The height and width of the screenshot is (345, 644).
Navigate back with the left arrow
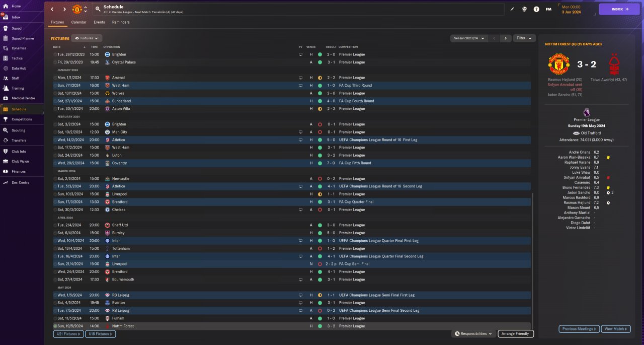coord(52,9)
